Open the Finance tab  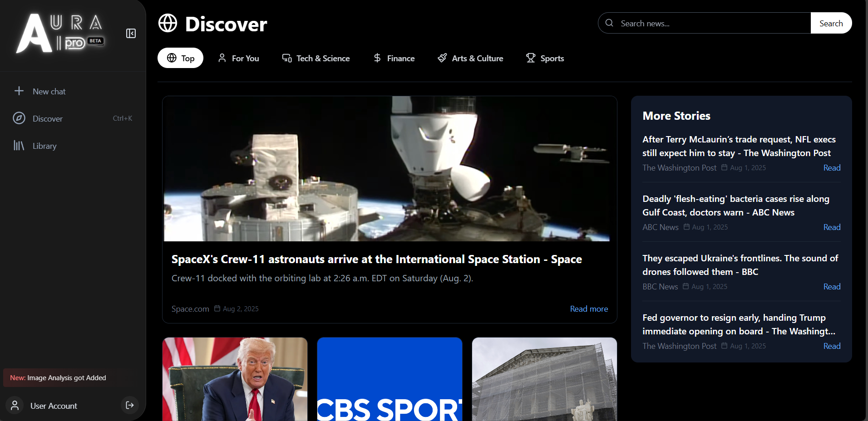click(x=394, y=58)
